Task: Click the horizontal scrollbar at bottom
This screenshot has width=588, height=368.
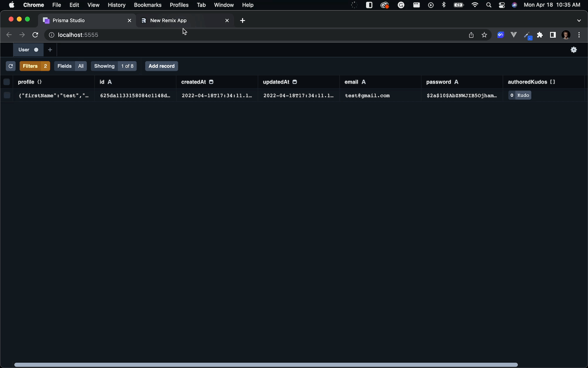Action: click(266, 365)
